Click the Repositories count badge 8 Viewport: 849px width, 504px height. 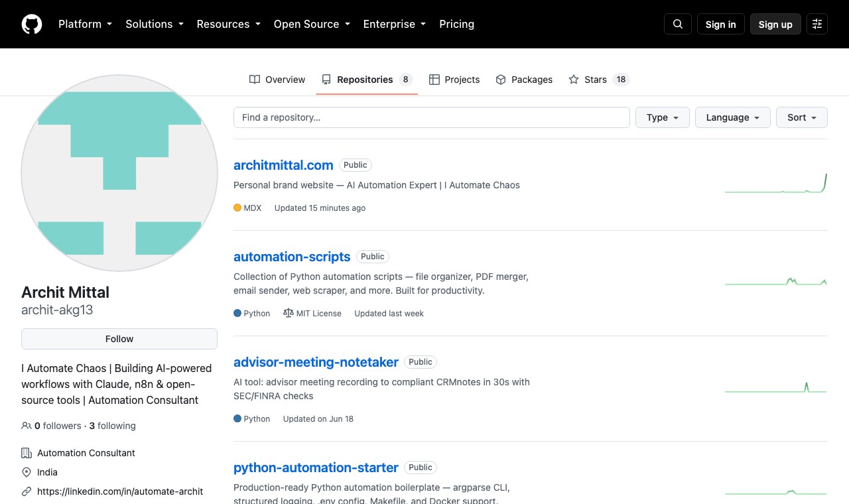pos(405,80)
